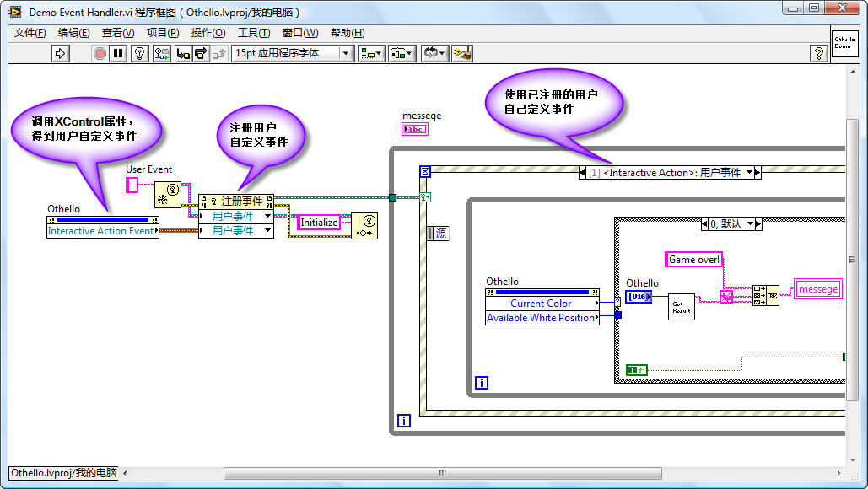Click the Initialize string constant
Screen dimensions: 868x489
(319, 223)
